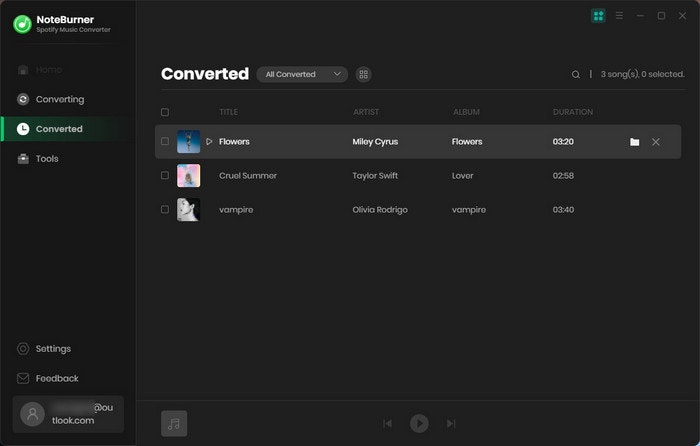The width and height of the screenshot is (700, 446).
Task: Click the 02:58 duration value
Action: (563, 175)
